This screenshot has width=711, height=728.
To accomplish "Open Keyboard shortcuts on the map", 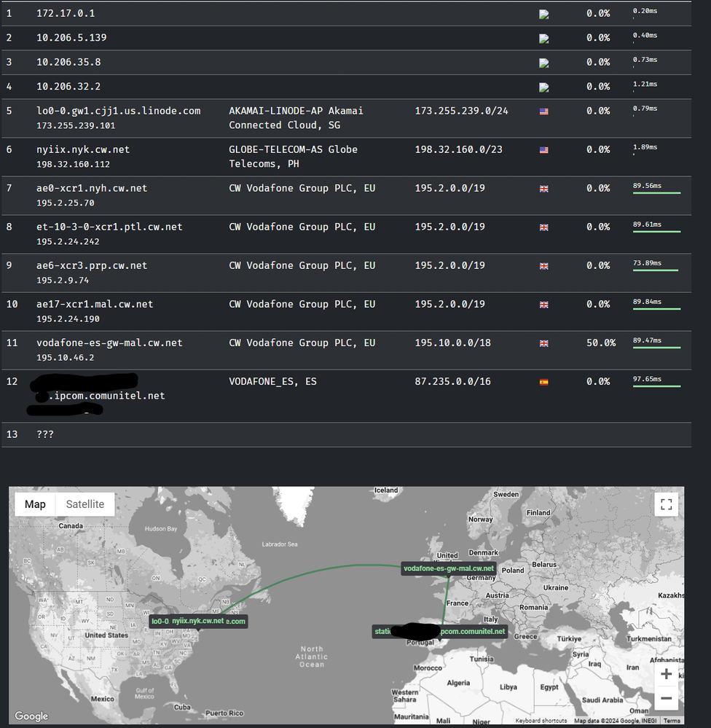I will (541, 721).
